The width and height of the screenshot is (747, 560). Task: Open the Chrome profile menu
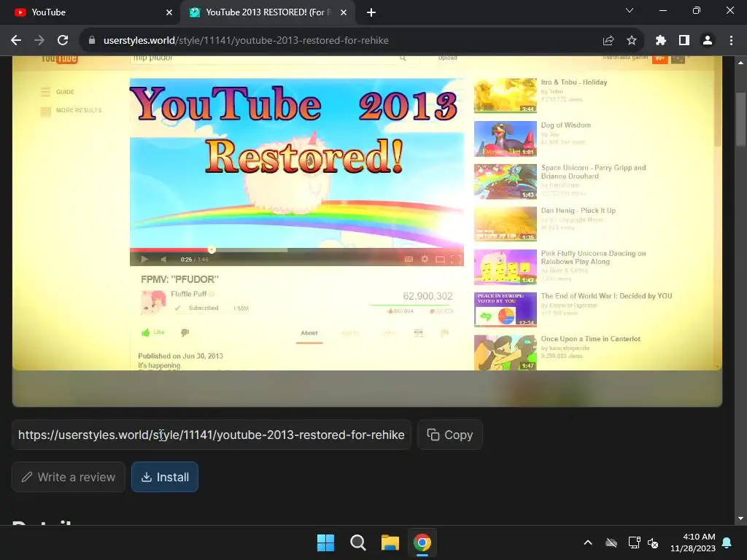pyautogui.click(x=708, y=41)
